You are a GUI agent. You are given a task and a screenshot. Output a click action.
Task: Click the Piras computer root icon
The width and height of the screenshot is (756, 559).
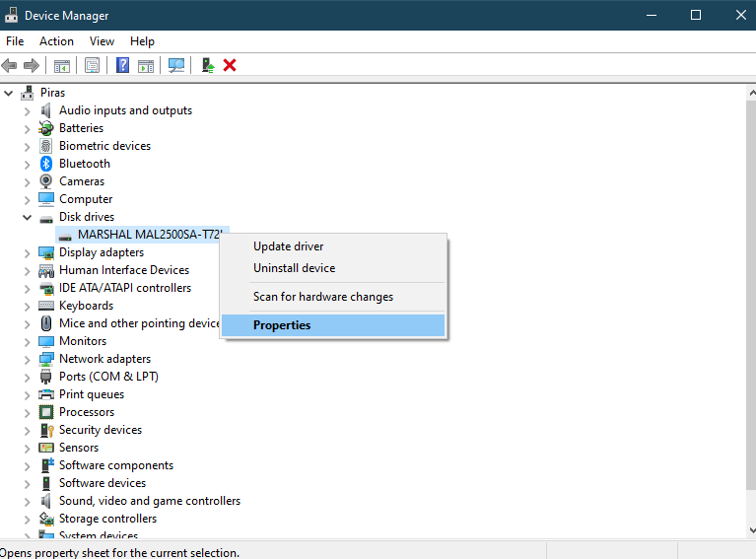(28, 93)
